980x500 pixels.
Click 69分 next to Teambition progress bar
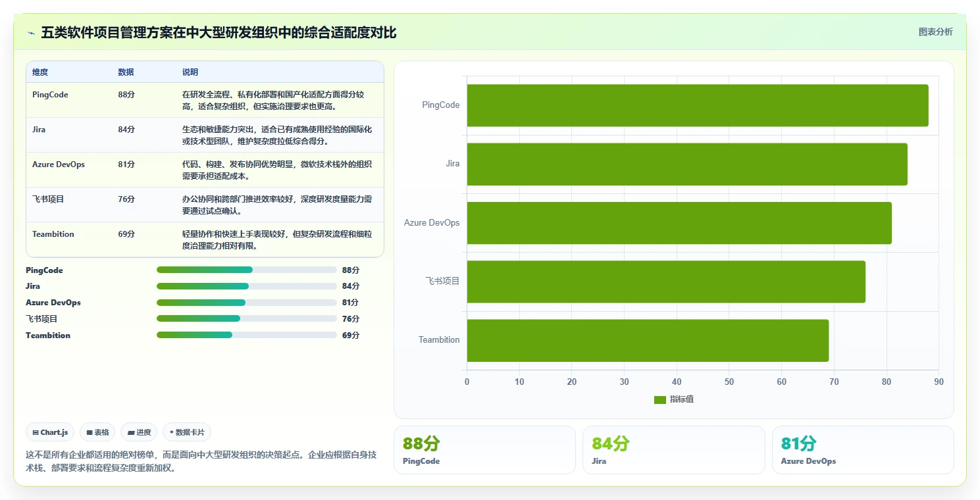[x=351, y=336]
